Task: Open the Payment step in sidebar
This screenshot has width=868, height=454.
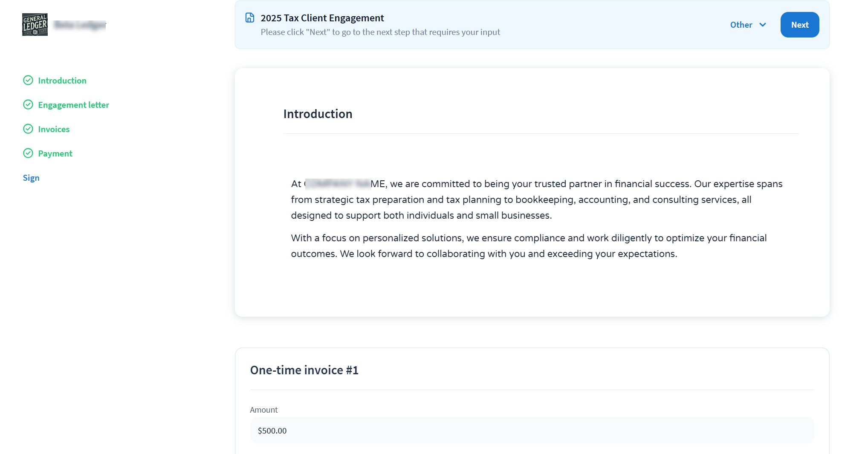Action: pos(55,153)
